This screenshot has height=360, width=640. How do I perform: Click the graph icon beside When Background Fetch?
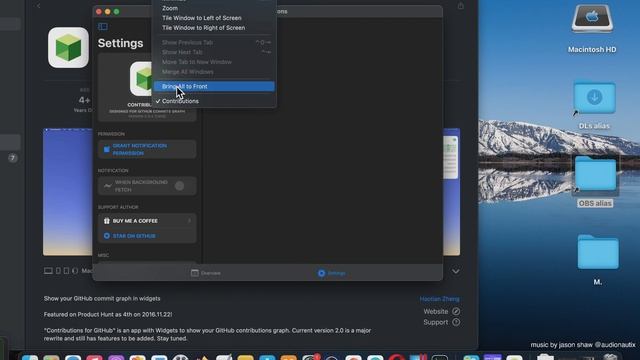point(107,186)
